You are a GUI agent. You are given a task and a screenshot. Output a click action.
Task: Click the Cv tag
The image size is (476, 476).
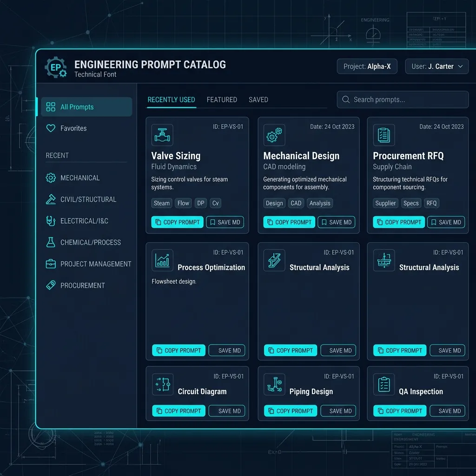coord(216,203)
